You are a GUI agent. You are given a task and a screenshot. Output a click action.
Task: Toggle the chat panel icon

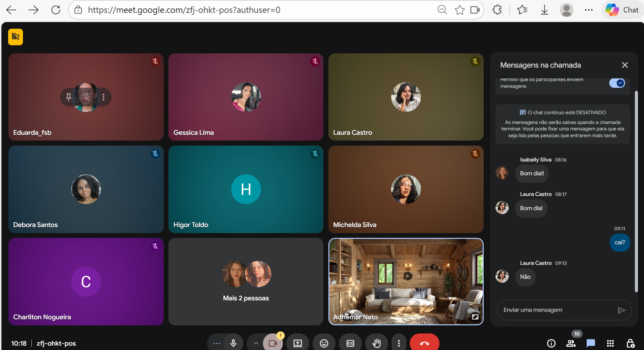click(591, 343)
